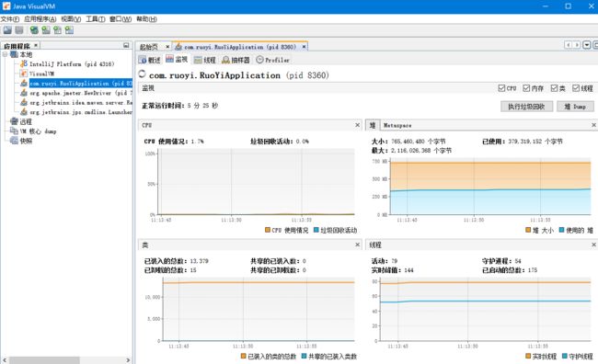Switch to the 线程 threads tab
Image resolution: width=598 pixels, height=364 pixels.
point(205,60)
